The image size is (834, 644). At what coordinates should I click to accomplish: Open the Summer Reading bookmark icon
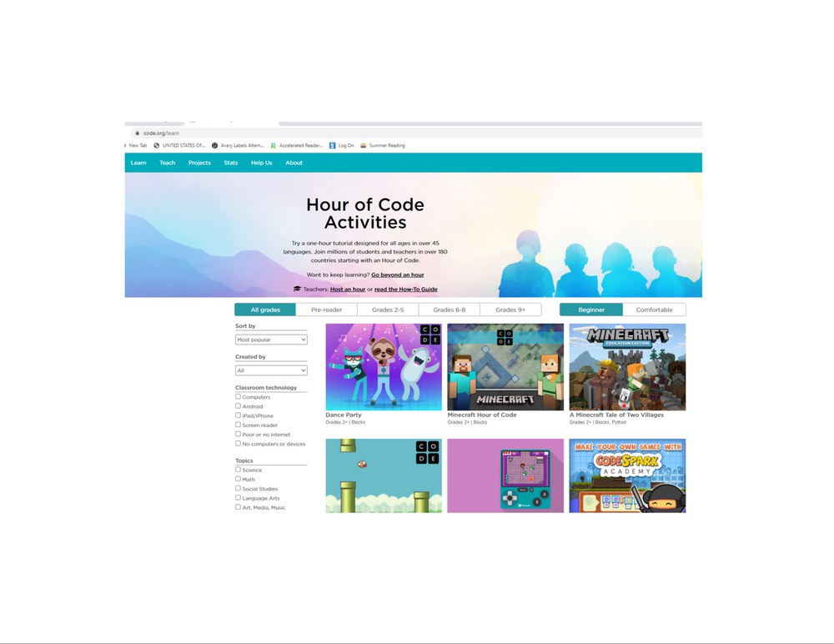(363, 145)
